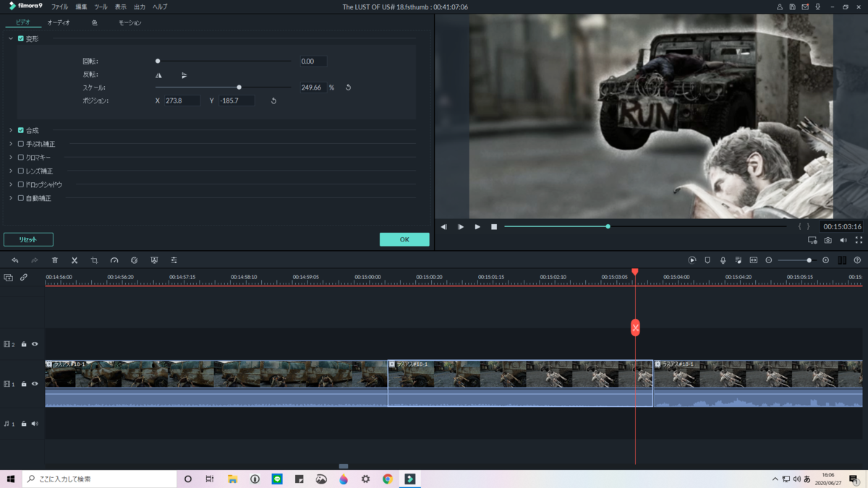Click the scale slider handle
The height and width of the screenshot is (488, 868).
(x=239, y=87)
